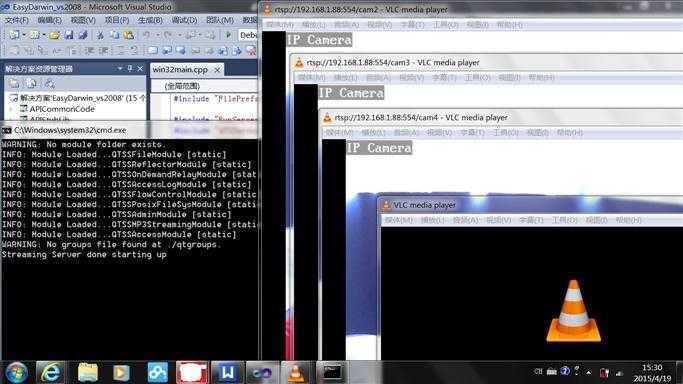
Task: Open File Explorer folder from the taskbar
Action: point(88,373)
